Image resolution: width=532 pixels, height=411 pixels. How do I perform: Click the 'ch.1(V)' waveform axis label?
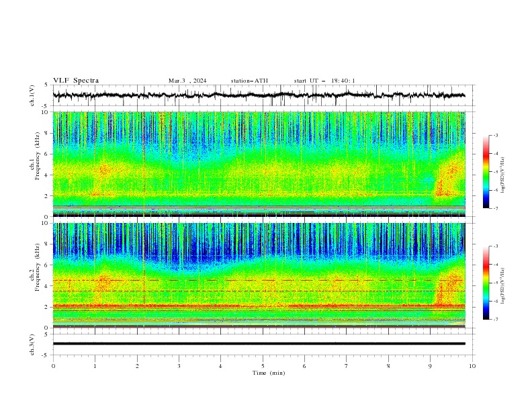[32, 95]
